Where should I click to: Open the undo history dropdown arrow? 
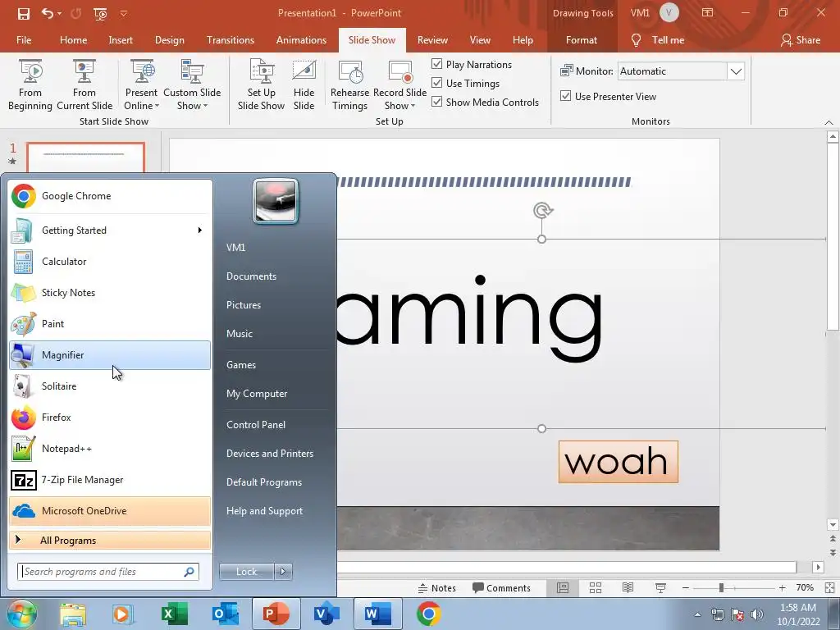pos(59,13)
